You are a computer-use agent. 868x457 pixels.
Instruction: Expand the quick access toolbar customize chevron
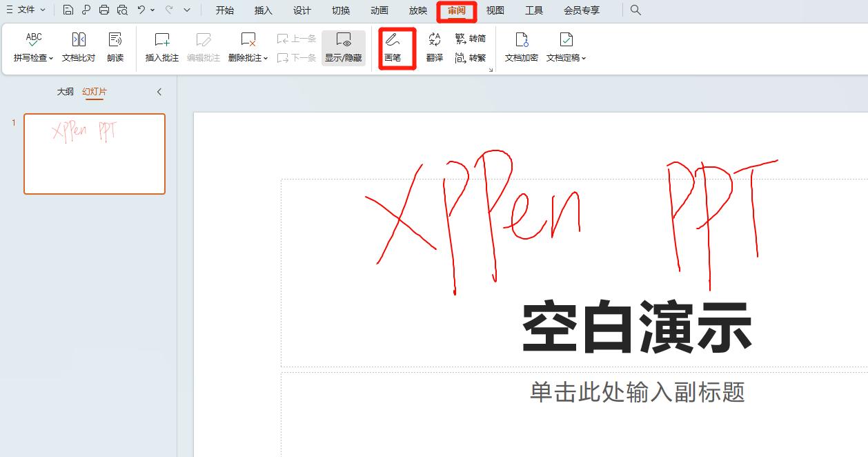187,10
